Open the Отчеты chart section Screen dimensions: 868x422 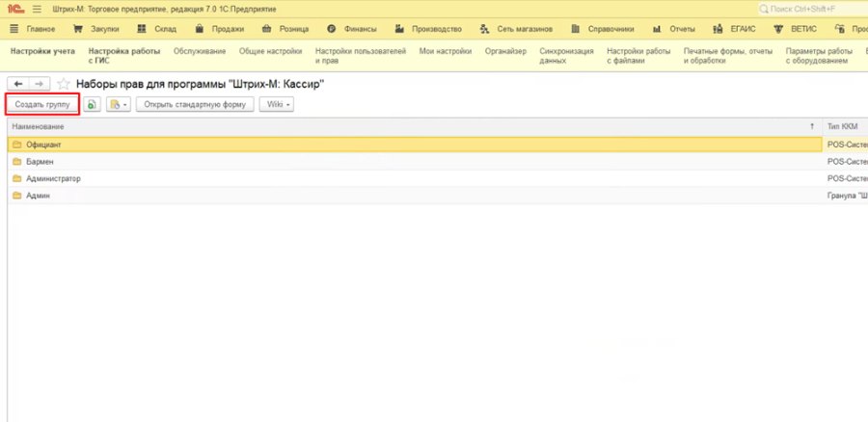coord(674,29)
